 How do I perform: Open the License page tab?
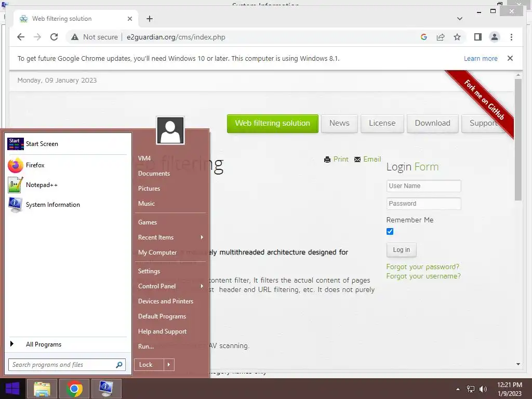click(x=382, y=123)
